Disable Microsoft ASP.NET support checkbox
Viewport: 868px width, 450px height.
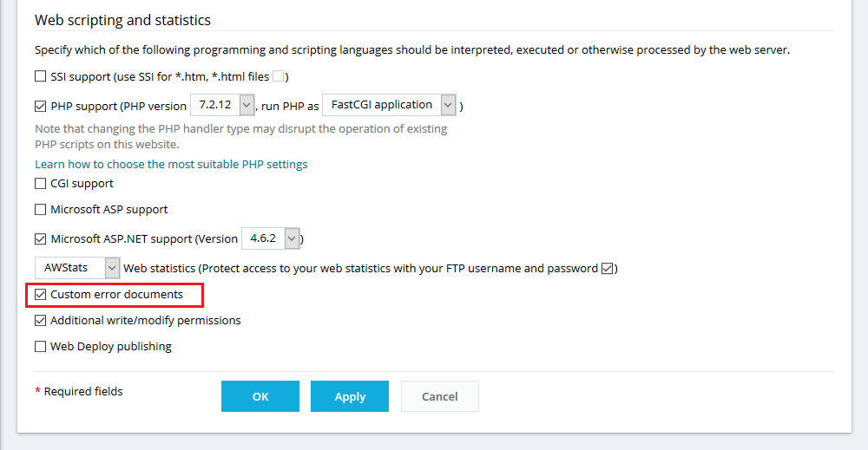(41, 238)
